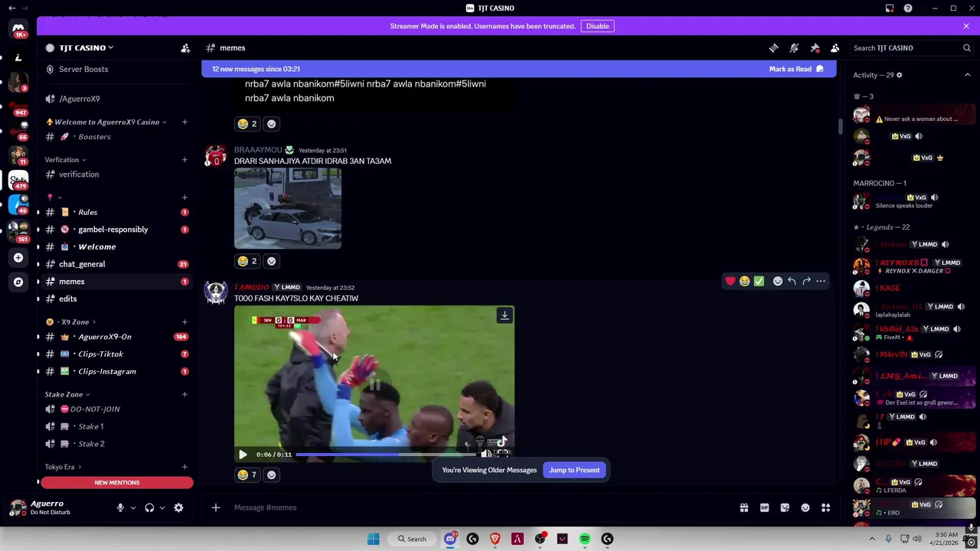Open Brave browser from taskbar
Screen dimensions: 980x551
pos(495,539)
